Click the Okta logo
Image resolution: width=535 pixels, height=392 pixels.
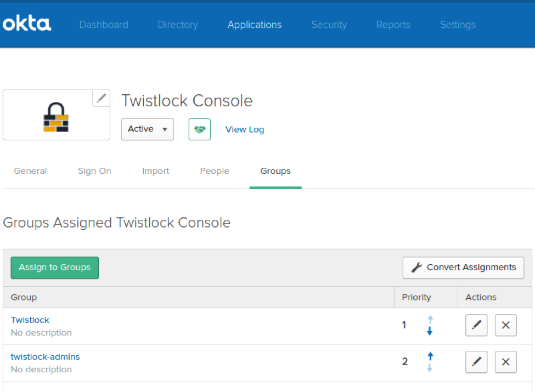pos(27,24)
